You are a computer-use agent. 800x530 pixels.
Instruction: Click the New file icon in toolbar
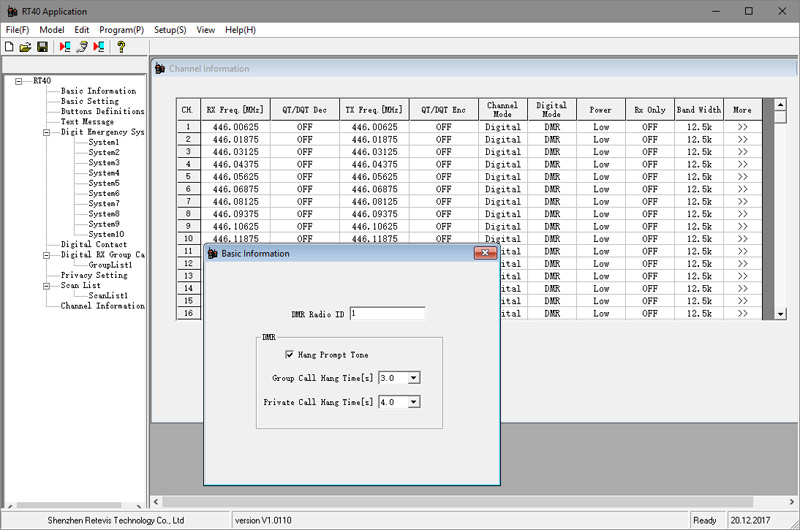coord(10,46)
